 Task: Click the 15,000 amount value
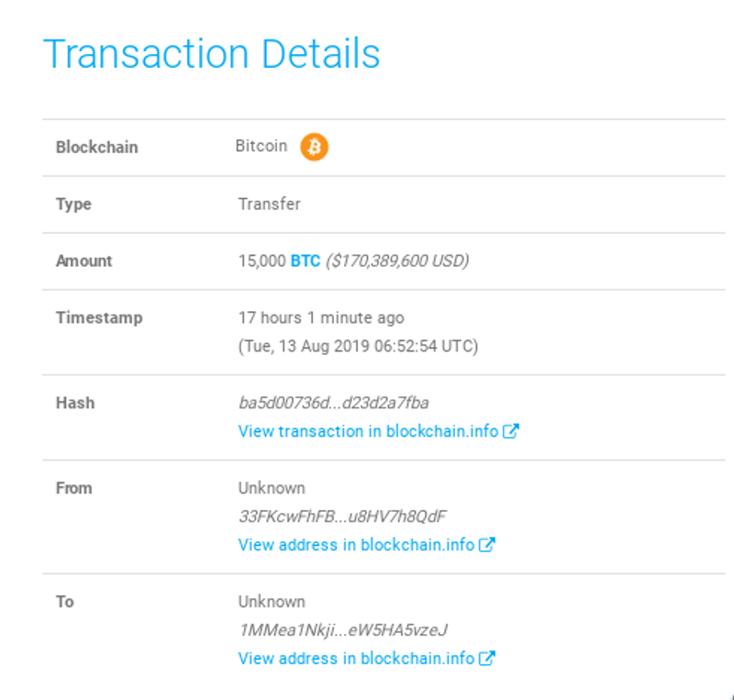(262, 261)
